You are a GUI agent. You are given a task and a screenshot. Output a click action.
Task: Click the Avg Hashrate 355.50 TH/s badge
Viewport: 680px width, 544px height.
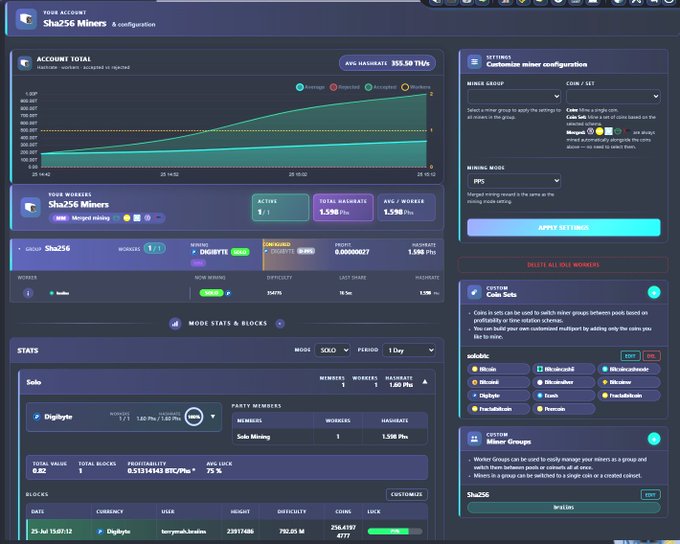point(387,63)
